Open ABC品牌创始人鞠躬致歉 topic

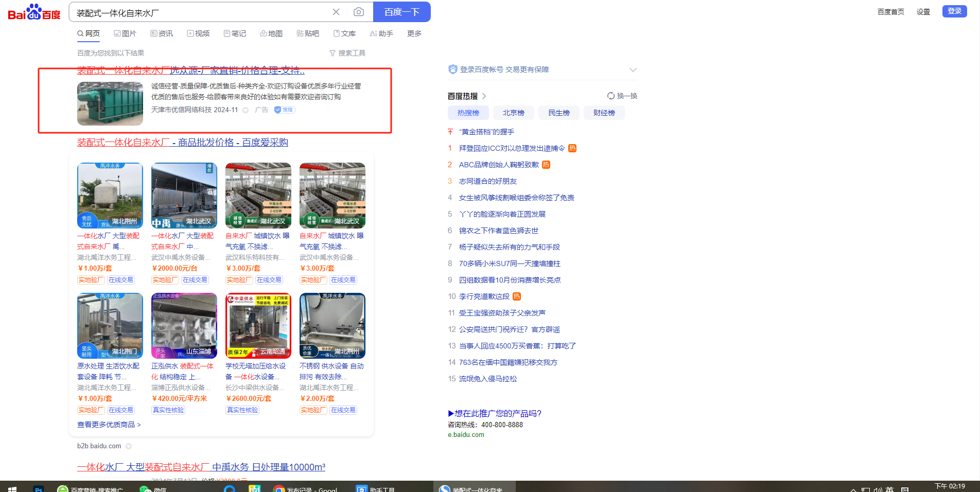coord(499,165)
